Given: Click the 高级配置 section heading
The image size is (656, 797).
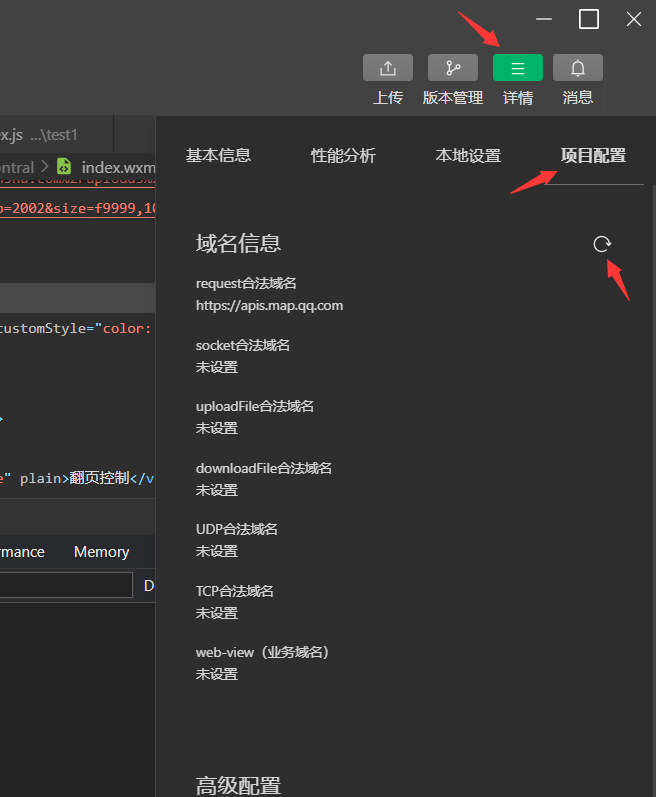Looking at the screenshot, I should click(238, 786).
